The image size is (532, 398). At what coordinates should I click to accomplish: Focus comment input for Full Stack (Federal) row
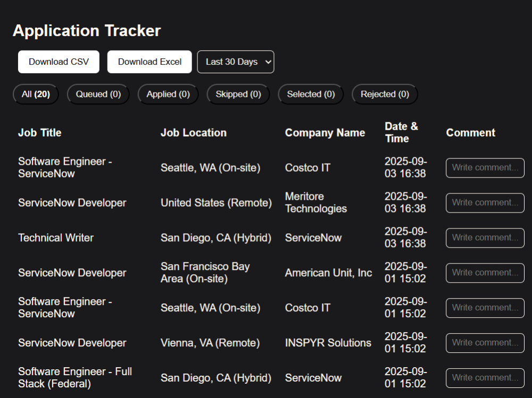coord(485,378)
